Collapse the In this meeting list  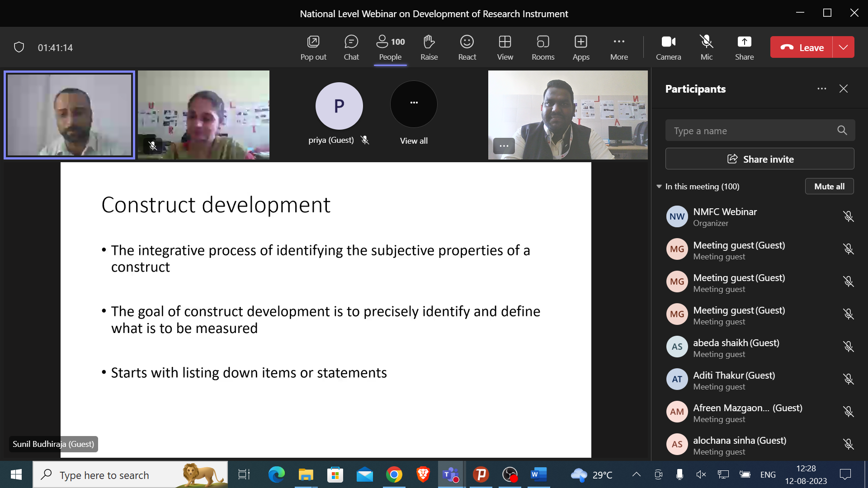659,186
